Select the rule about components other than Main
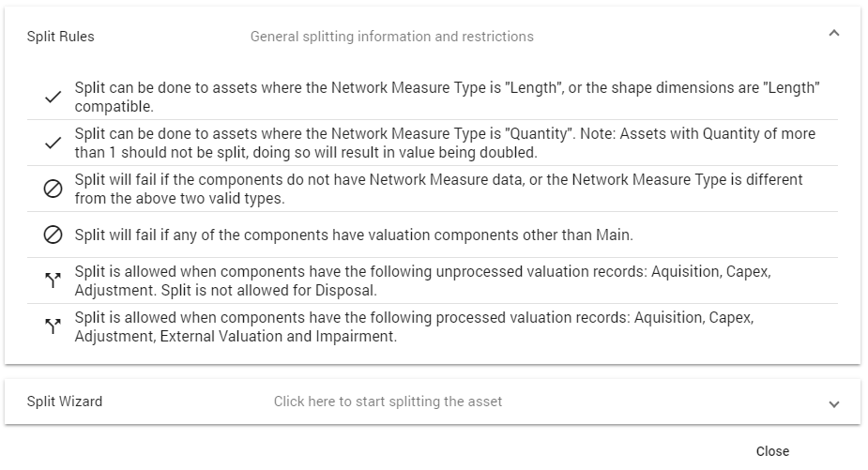 354,235
